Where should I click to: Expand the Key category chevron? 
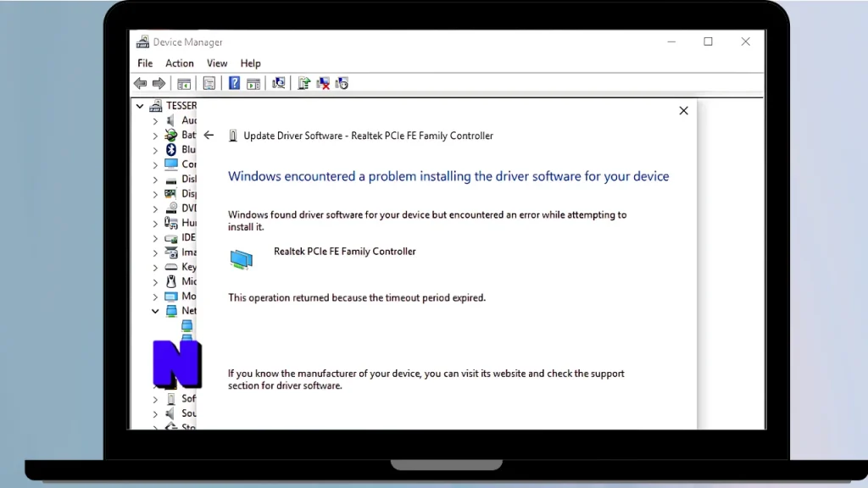click(x=155, y=267)
